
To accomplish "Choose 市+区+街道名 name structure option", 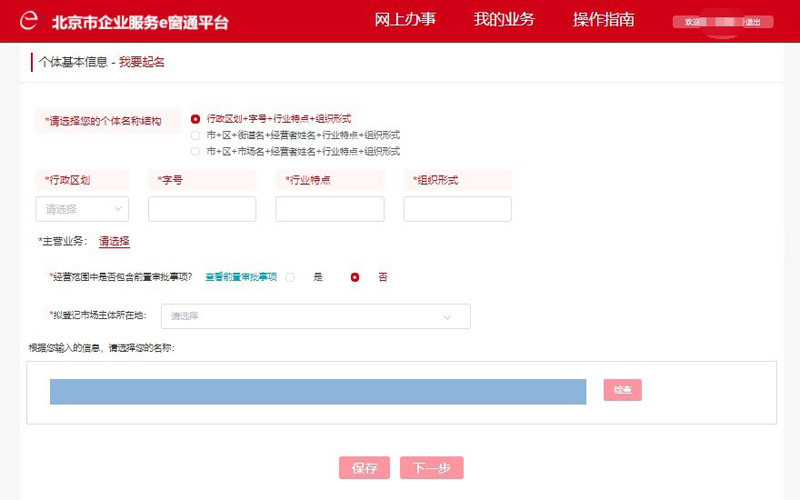I will coord(196,135).
